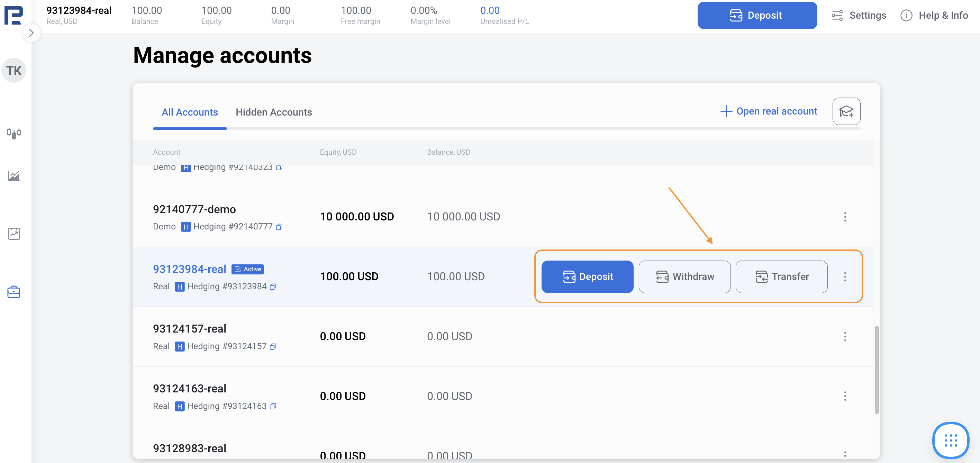Screen dimensions: 980x463
Task: Click the Open real account link
Action: pyautogui.click(x=769, y=111)
